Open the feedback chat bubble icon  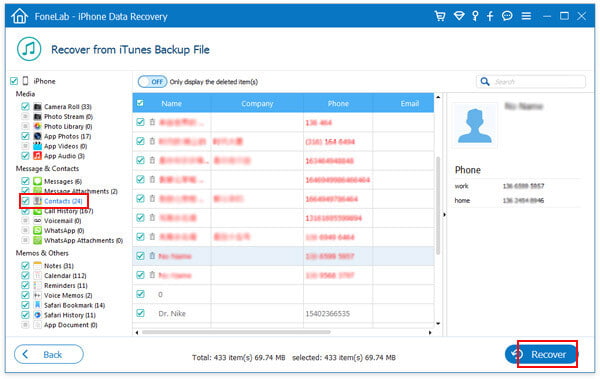pos(507,16)
